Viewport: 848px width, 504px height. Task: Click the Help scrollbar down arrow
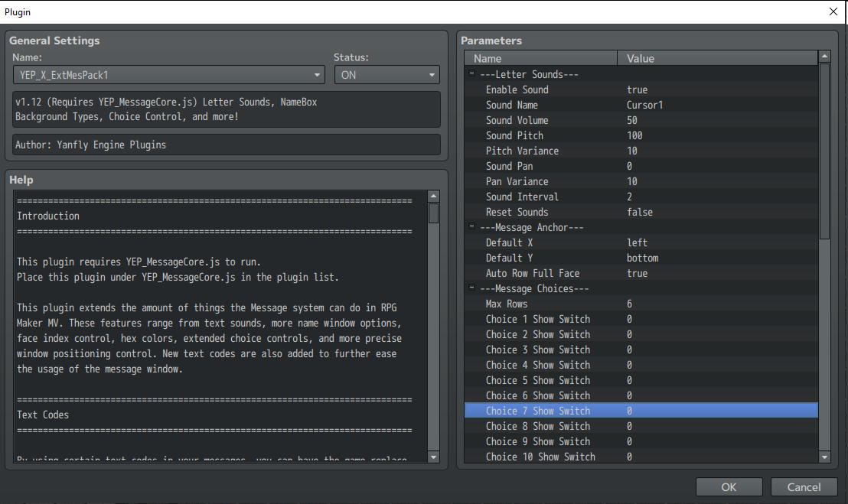433,457
